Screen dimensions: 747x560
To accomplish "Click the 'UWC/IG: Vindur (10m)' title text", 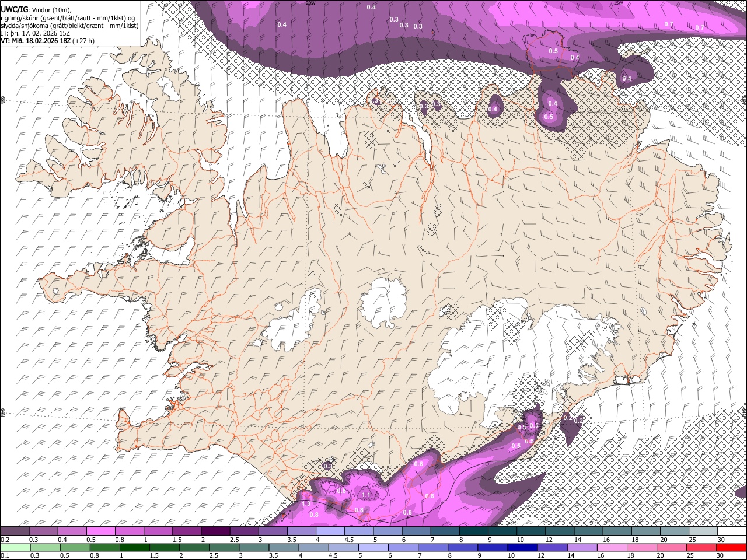I will click(36, 9).
